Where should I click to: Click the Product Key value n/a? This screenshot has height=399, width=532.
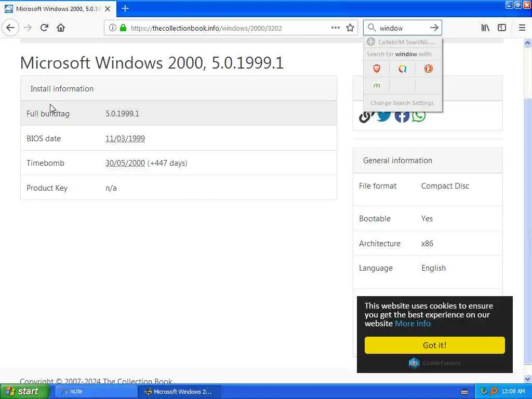(111, 188)
